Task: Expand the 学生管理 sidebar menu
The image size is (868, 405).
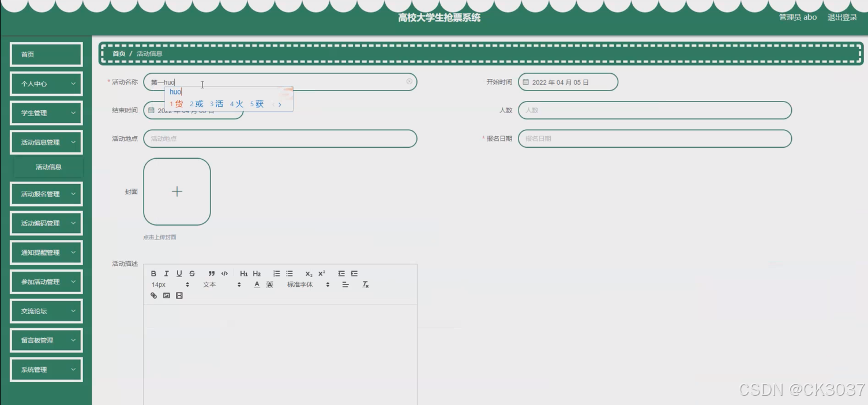Action: click(47, 113)
